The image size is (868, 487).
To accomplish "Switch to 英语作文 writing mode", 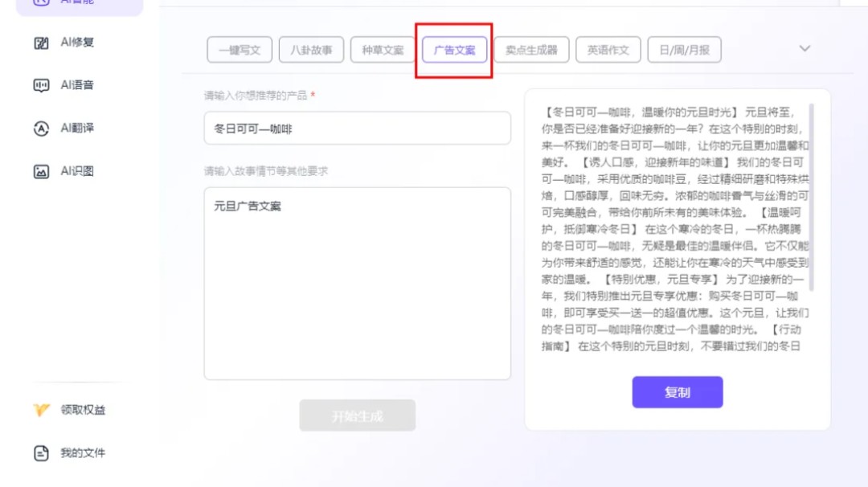I will (x=608, y=49).
